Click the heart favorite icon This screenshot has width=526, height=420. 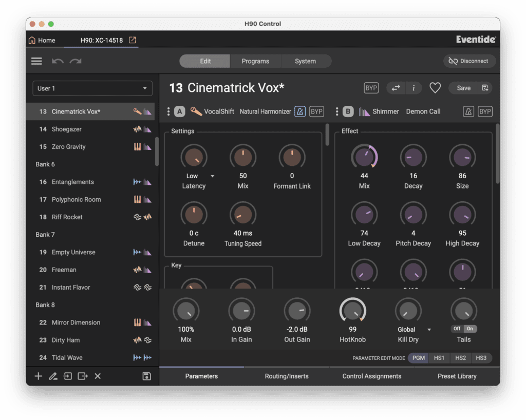coord(435,88)
